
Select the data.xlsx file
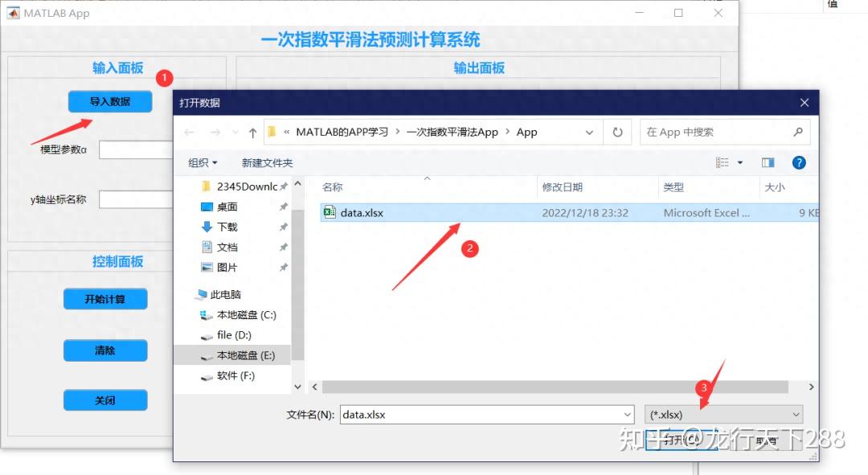click(x=569, y=213)
